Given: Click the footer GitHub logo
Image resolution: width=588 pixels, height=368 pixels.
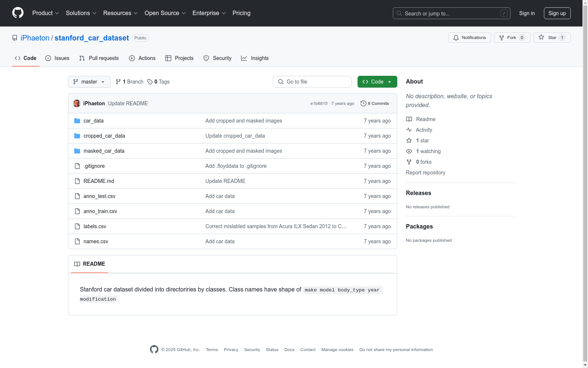Looking at the screenshot, I should click(x=154, y=349).
